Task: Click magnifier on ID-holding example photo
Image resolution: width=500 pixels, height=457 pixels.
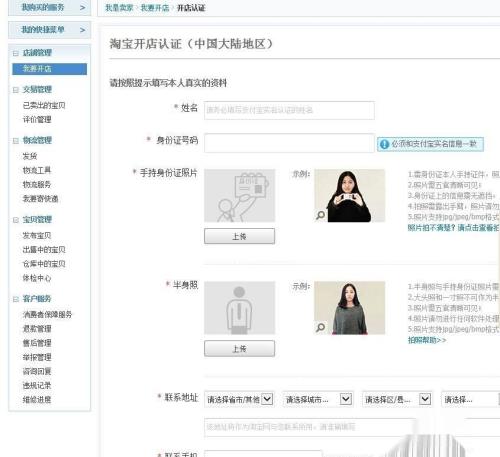Action: (321, 215)
